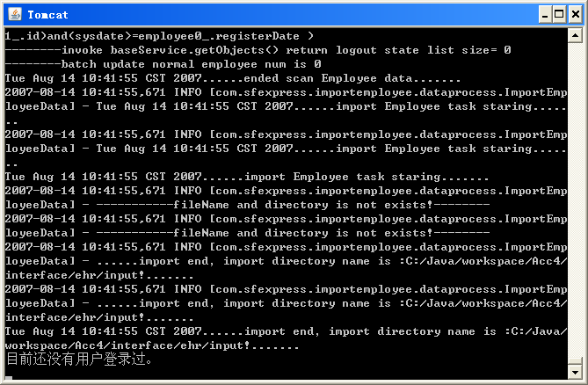The image size is (588, 385).
Task: Click the scrollbar up arrow
Action: click(x=575, y=35)
